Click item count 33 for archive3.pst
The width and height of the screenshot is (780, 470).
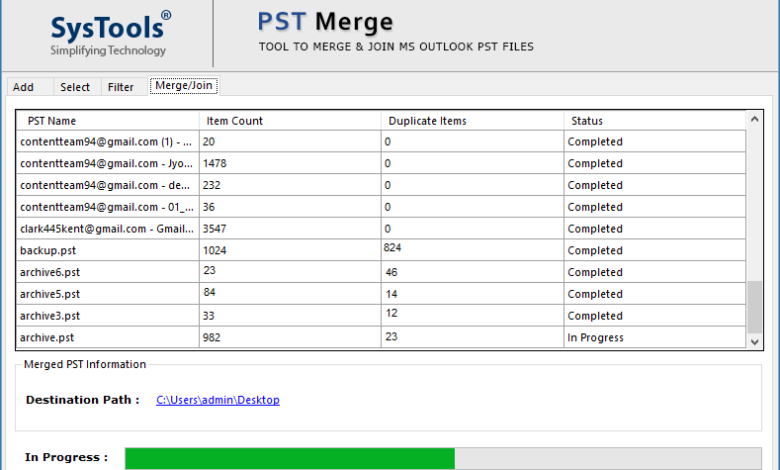coord(208,316)
